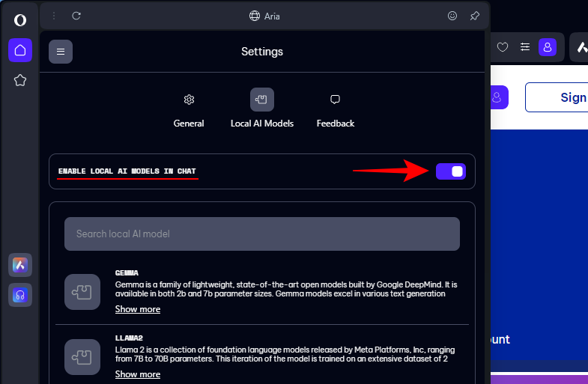Click the Local AI Models puzzle icon
The height and width of the screenshot is (384, 588).
262,100
